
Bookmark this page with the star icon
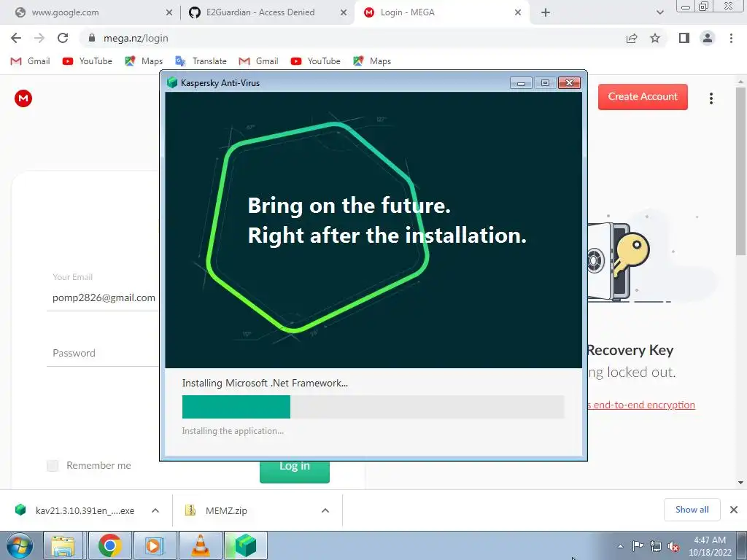pos(655,38)
